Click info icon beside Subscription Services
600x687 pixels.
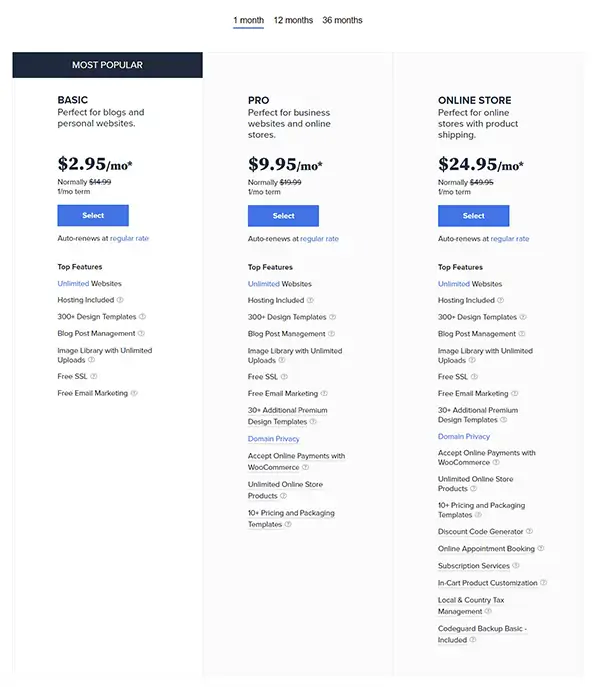[x=517, y=566]
